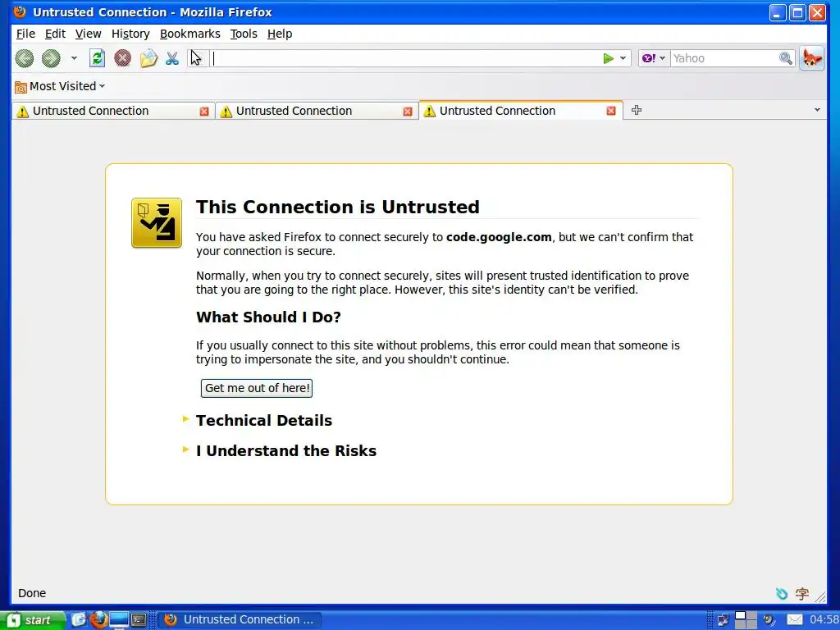Viewport: 840px width, 630px height.
Task: Reload the page with the green refresh icon
Action: click(97, 58)
